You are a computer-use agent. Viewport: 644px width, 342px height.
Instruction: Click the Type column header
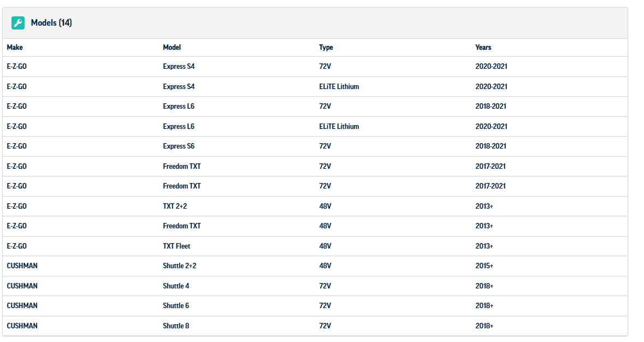point(326,48)
